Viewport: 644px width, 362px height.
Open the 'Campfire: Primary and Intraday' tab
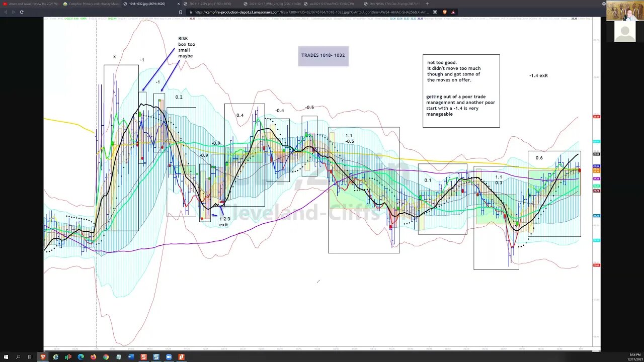(92, 4)
